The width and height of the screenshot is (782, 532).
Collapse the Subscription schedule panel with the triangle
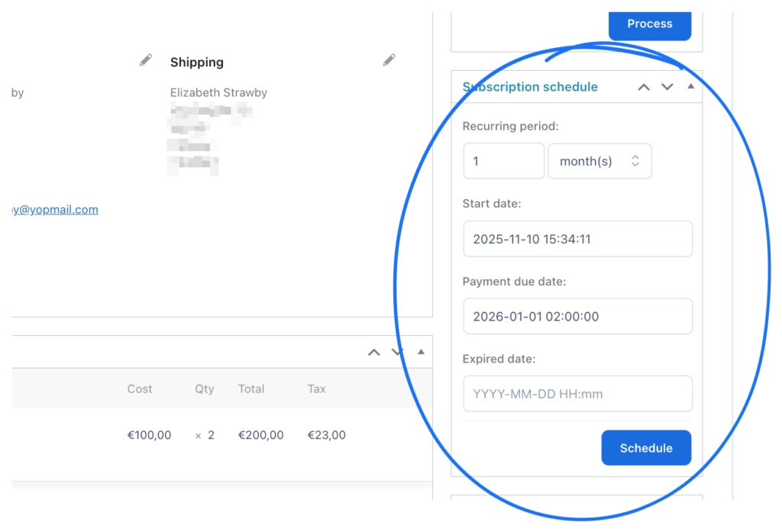pos(690,87)
